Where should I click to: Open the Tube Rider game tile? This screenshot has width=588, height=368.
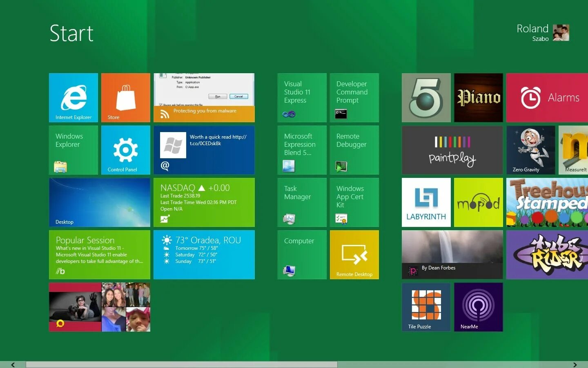pyautogui.click(x=547, y=255)
